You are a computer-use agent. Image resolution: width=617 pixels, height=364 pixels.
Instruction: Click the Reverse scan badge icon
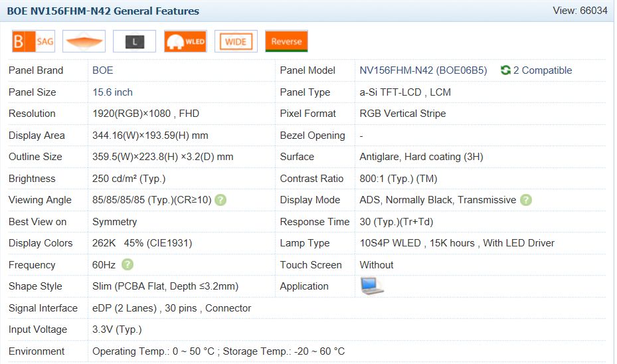[x=286, y=41]
